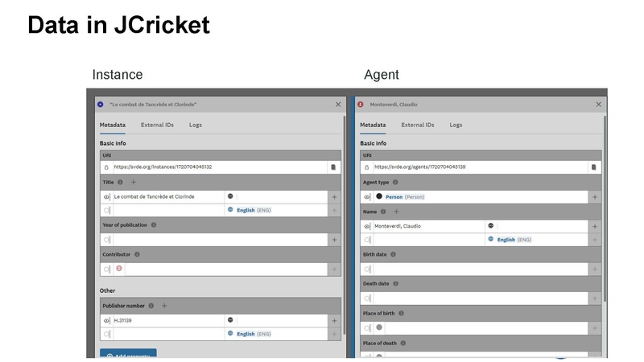Screen dimensions: 644x362
Task: Open the English language selector in Name row
Action: [506, 240]
